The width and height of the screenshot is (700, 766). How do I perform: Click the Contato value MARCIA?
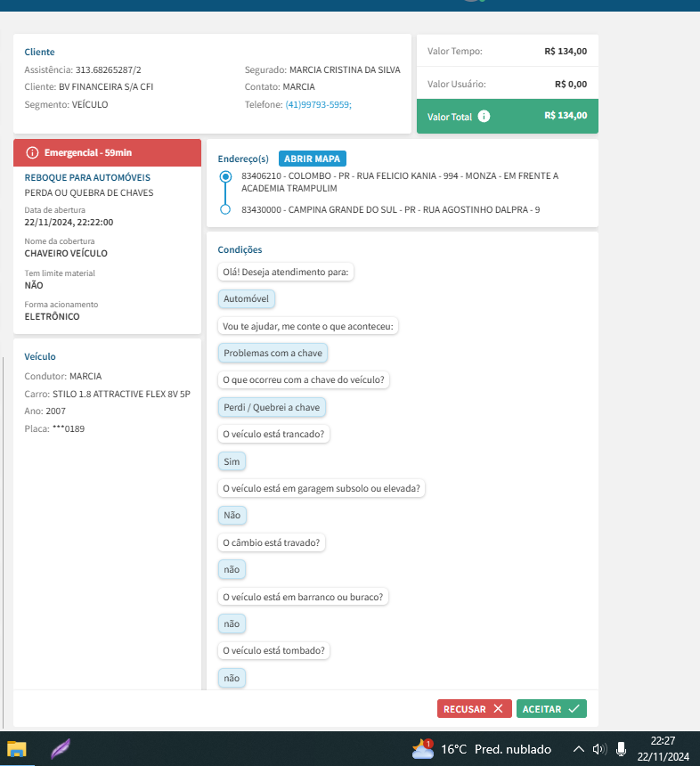[x=299, y=87]
